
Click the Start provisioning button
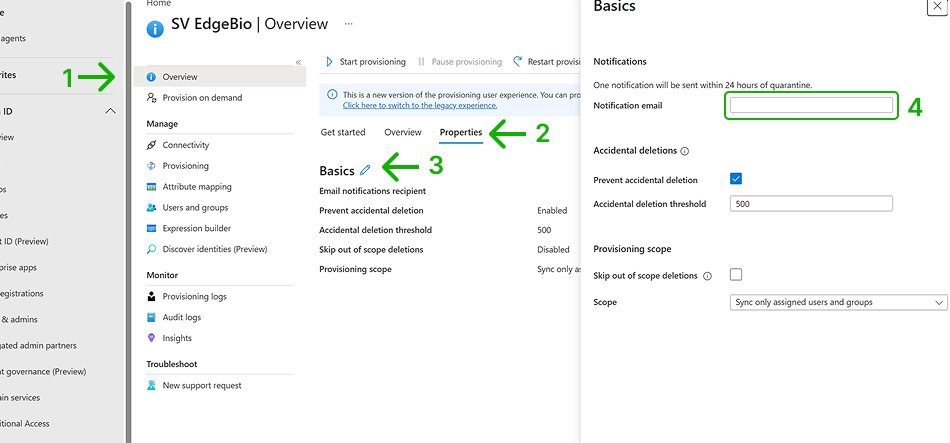point(366,62)
